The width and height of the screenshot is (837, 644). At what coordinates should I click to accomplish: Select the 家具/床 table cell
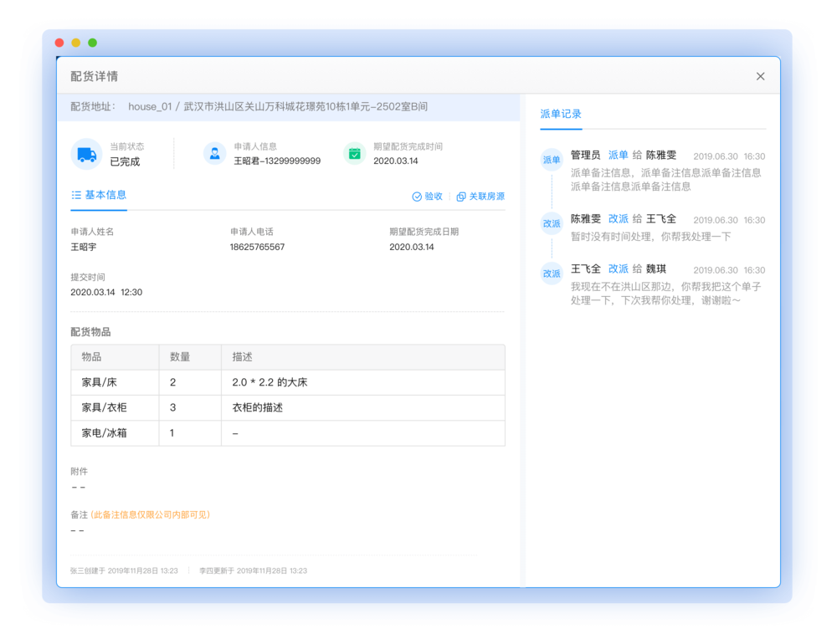(x=115, y=382)
